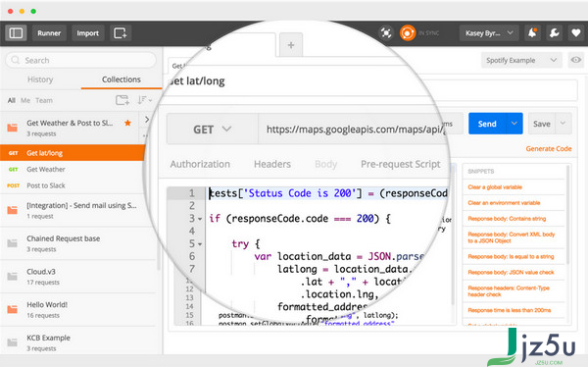588x367 pixels.
Task: Click the interceptor satellite icon
Action: 386,33
